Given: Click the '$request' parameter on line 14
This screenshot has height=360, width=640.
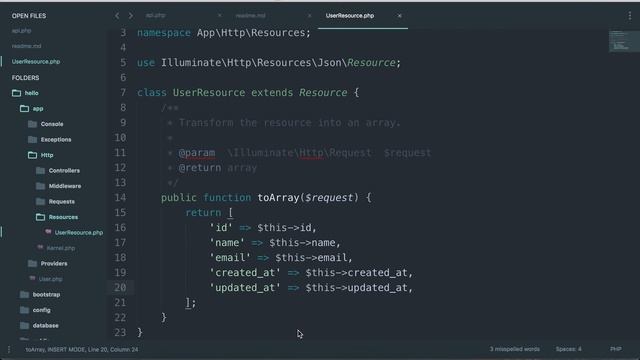Looking at the screenshot, I should click(329, 198).
